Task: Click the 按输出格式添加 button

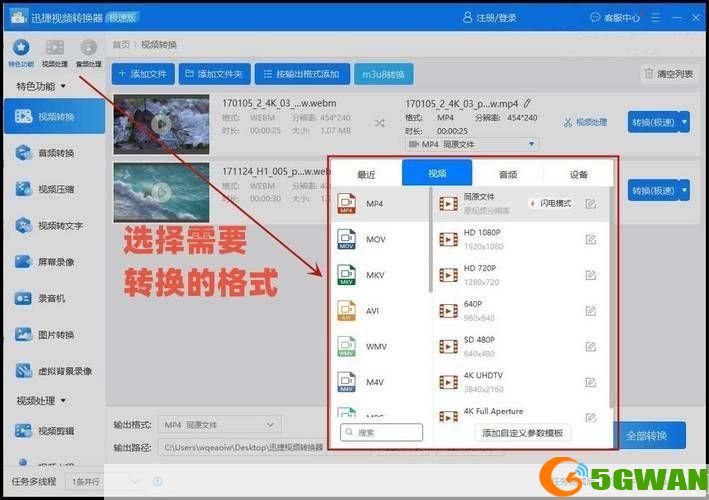Action: coord(302,74)
